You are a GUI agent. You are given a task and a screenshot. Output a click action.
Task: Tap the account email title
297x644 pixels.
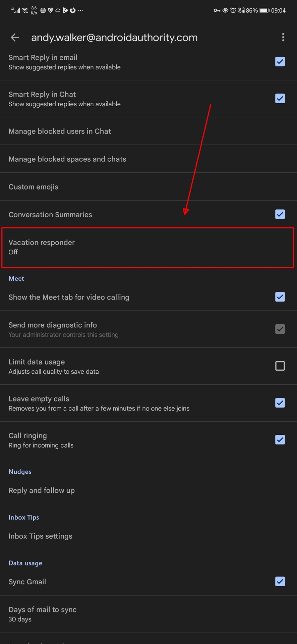[114, 38]
